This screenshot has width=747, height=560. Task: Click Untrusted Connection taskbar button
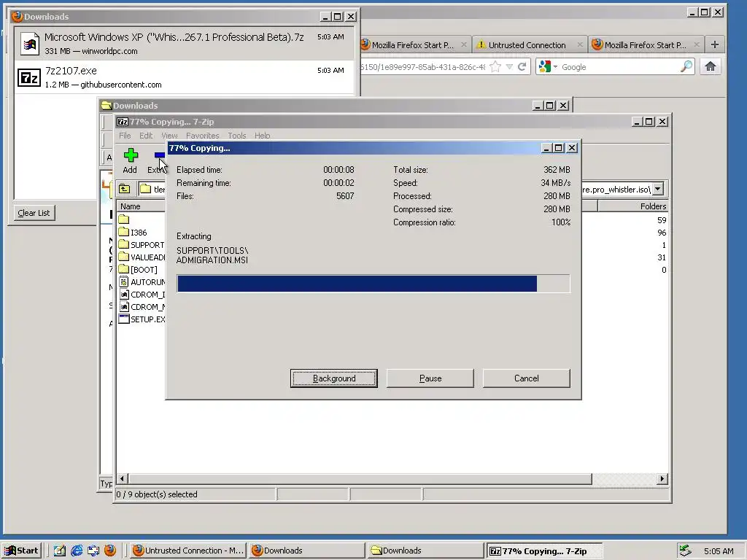point(187,551)
